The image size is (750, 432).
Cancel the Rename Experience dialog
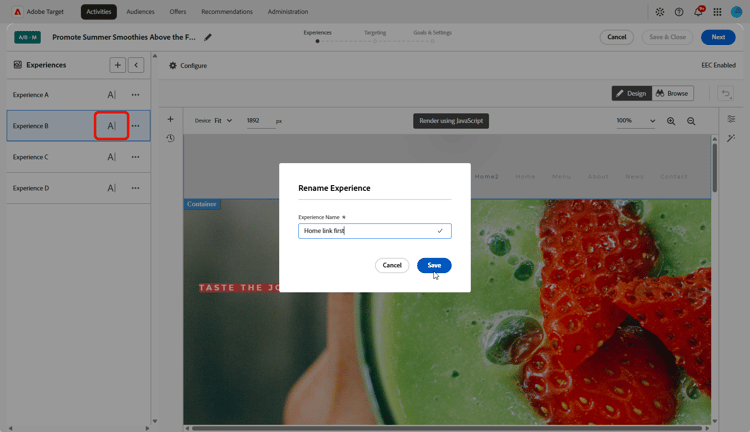(392, 265)
